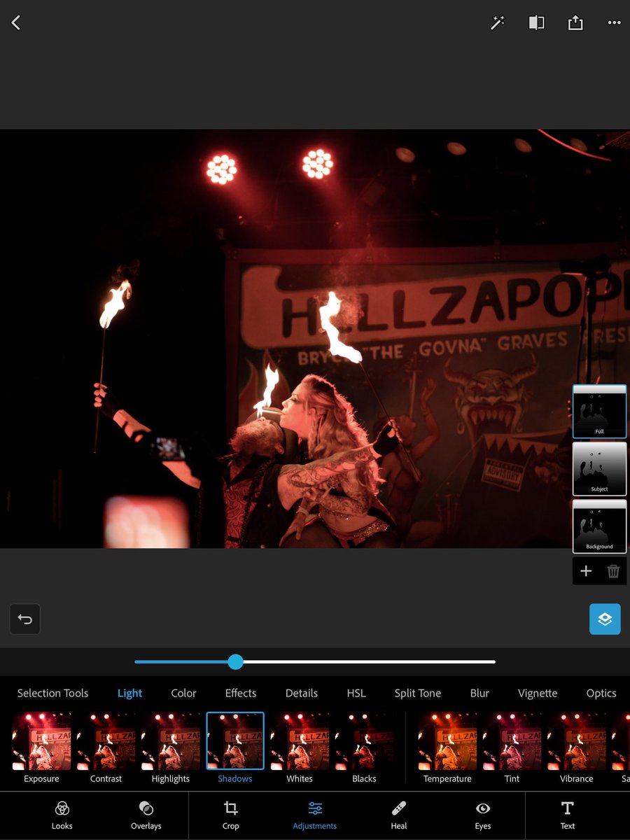
Task: Toggle the before/after compare icon
Action: tap(536, 23)
